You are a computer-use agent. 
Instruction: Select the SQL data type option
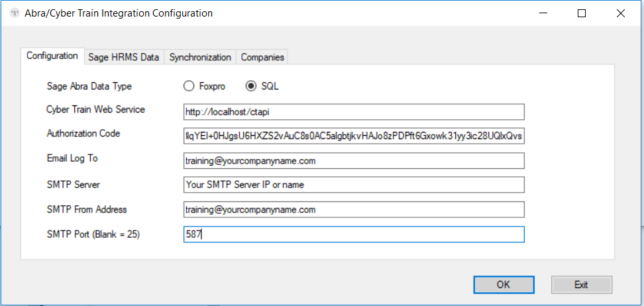(x=262, y=86)
